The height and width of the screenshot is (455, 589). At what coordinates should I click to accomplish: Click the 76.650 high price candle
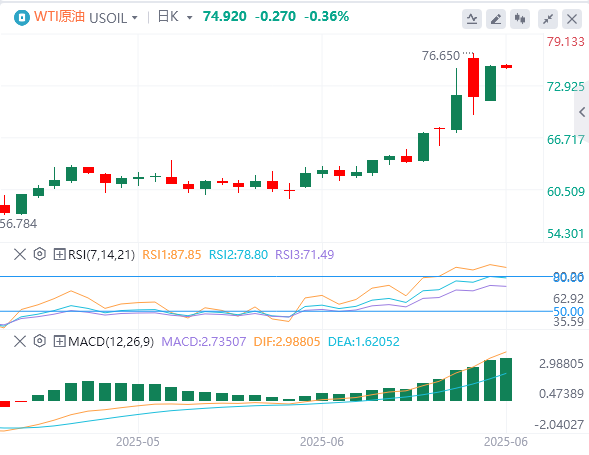click(x=473, y=77)
